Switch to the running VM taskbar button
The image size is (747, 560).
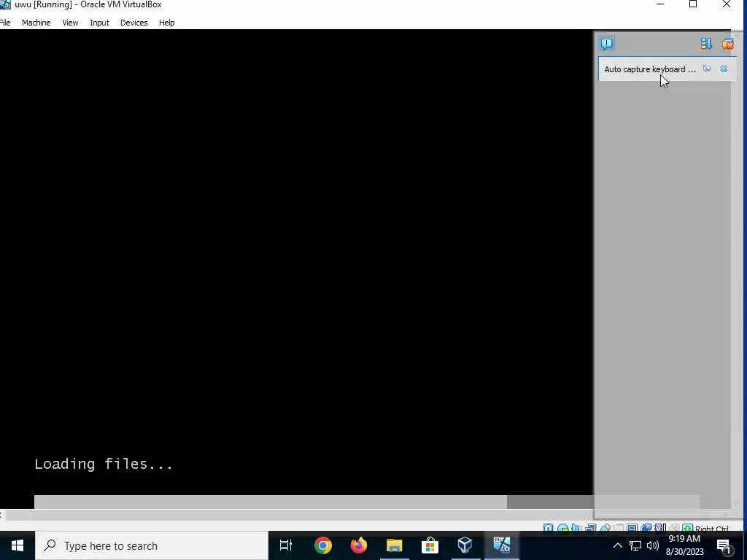click(x=502, y=545)
